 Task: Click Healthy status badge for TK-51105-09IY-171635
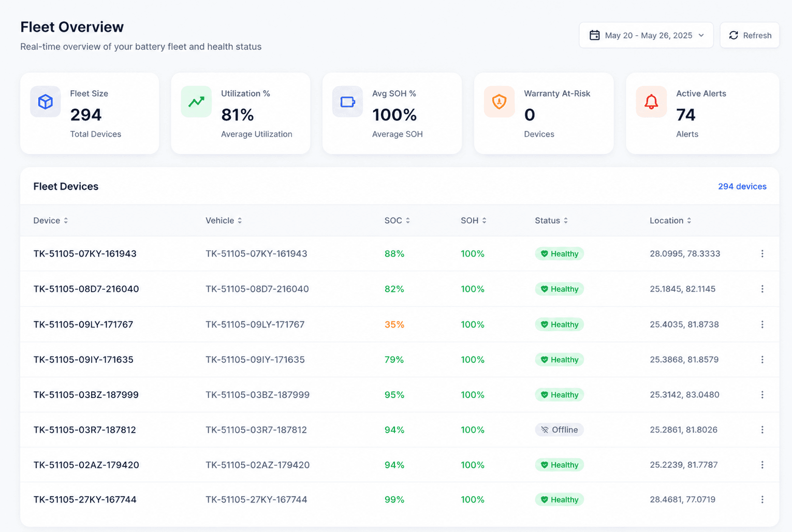(559, 360)
